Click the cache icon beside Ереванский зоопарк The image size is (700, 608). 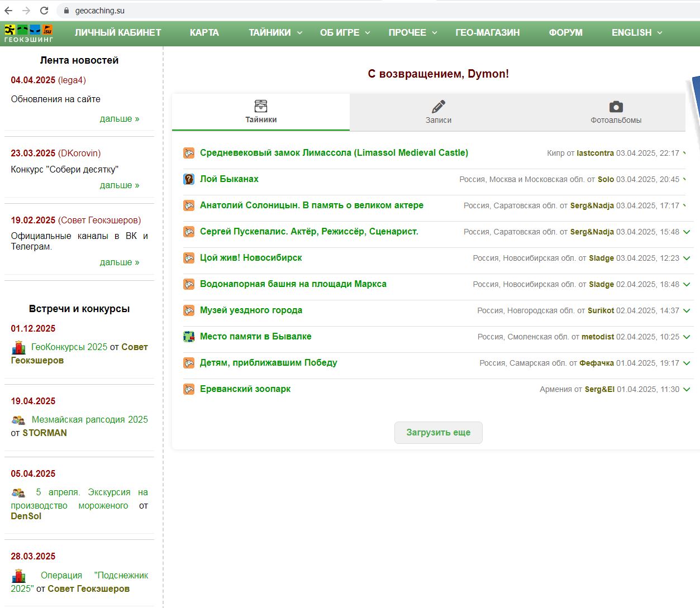tap(189, 389)
